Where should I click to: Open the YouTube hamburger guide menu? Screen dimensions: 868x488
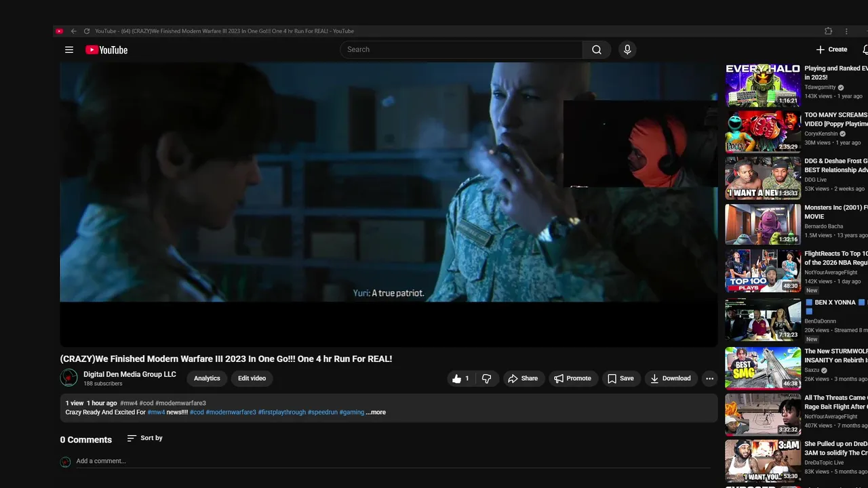(x=68, y=49)
